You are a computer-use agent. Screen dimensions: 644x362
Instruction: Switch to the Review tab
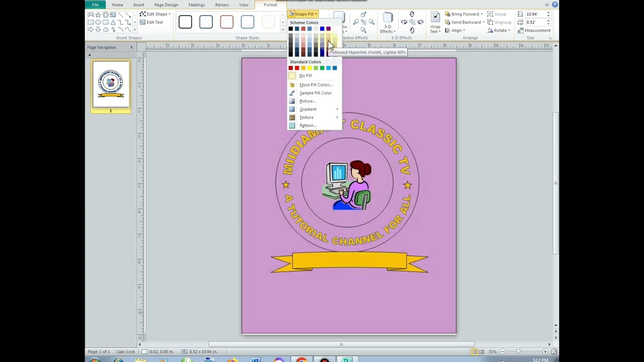[222, 5]
